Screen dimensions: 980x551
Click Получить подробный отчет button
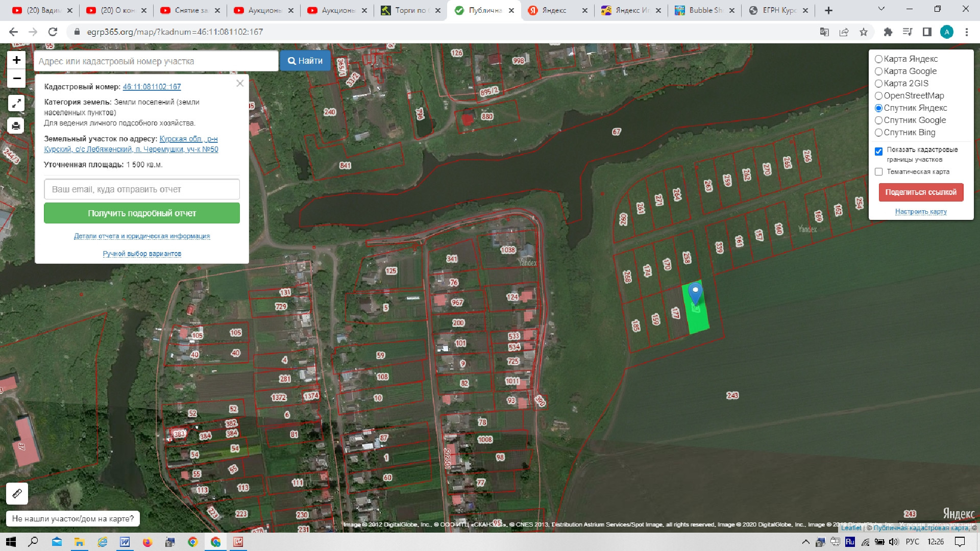click(142, 213)
